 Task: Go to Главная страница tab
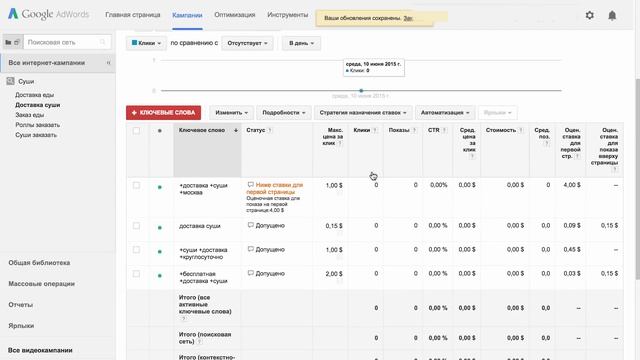pos(133,15)
